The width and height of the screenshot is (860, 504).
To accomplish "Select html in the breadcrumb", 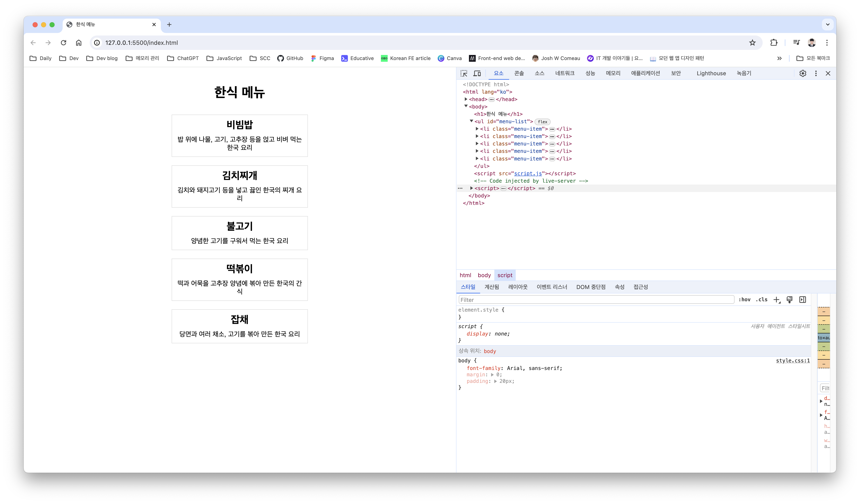I will tap(466, 275).
